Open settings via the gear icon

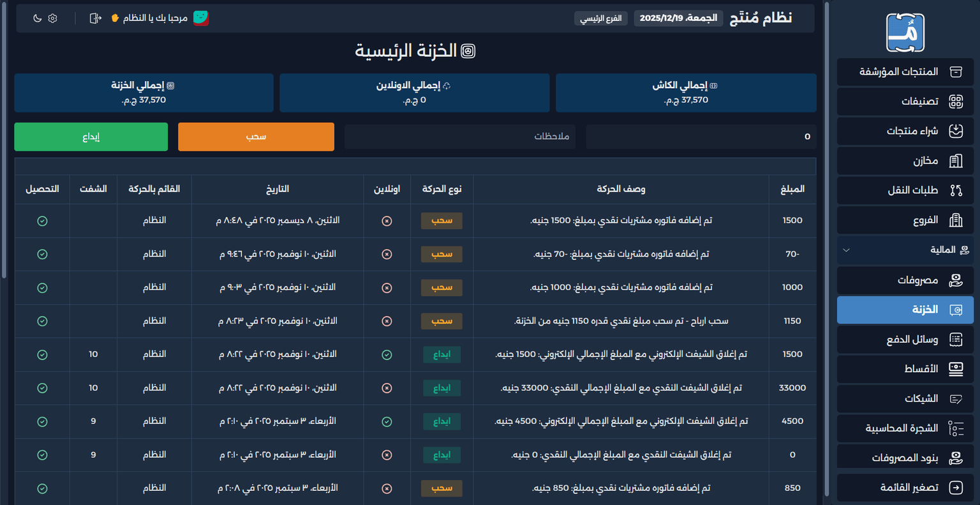[x=53, y=19]
